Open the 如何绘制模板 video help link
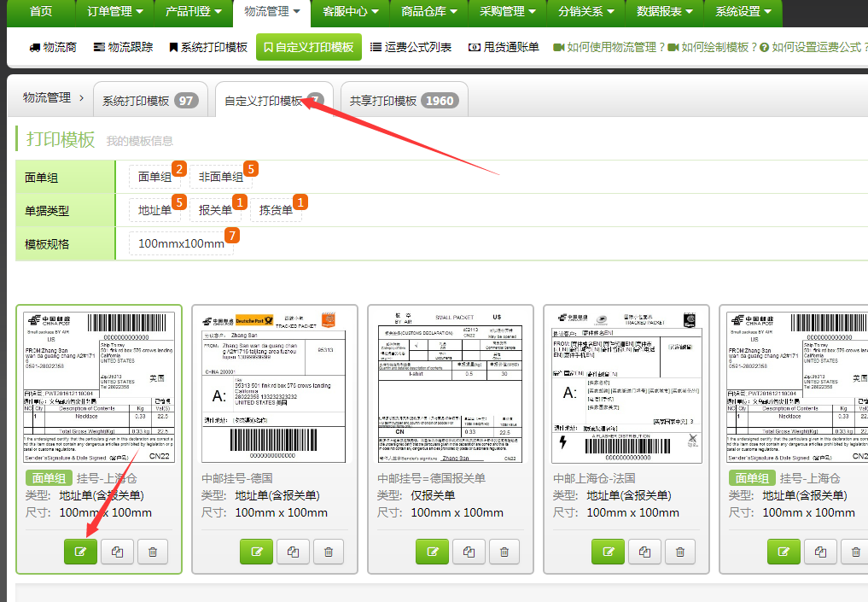The width and height of the screenshot is (868, 602). (712, 48)
